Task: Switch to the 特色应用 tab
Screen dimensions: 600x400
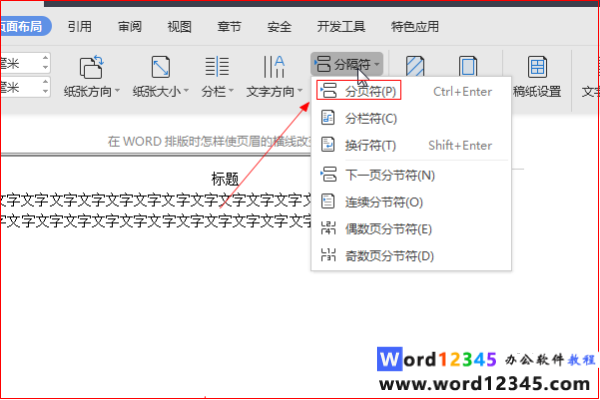Action: tap(415, 26)
